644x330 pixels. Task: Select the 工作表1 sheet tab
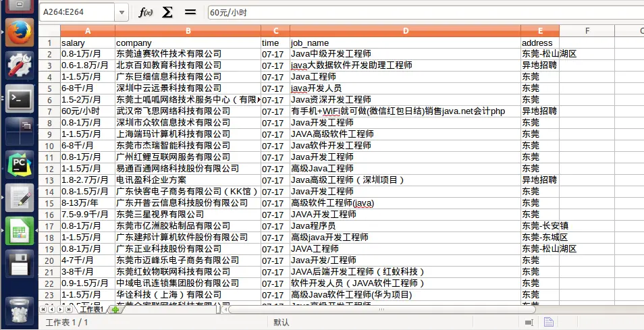[92, 310]
